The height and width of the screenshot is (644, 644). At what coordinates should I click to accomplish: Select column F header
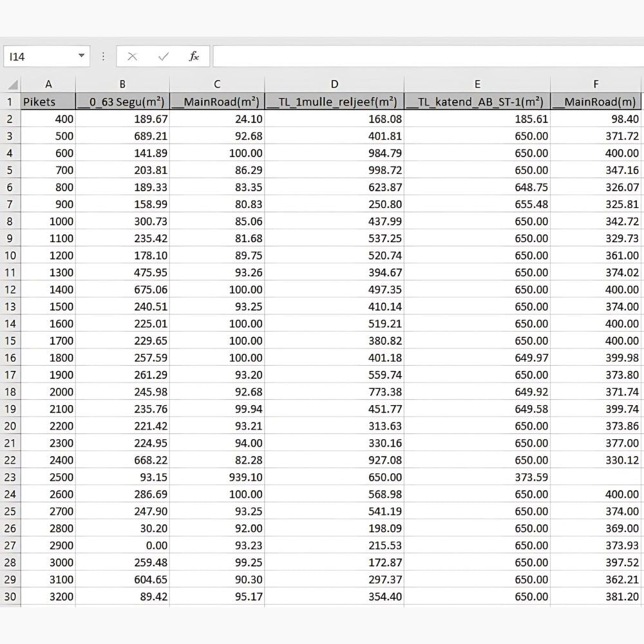[596, 84]
